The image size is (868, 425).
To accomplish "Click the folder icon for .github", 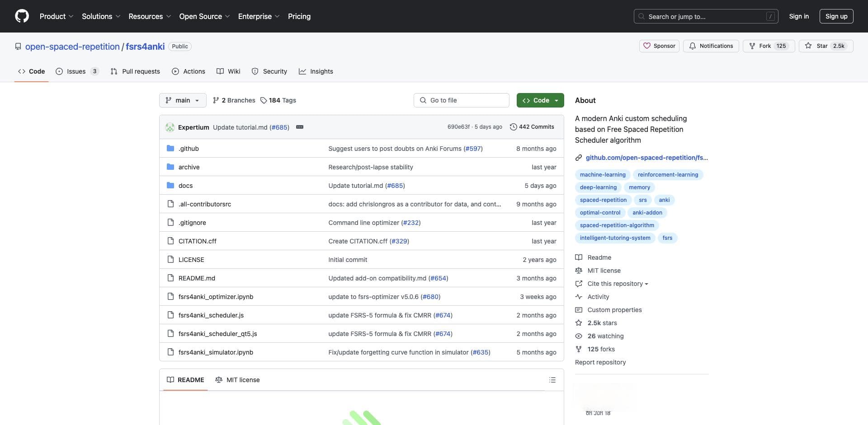I will click(x=170, y=149).
